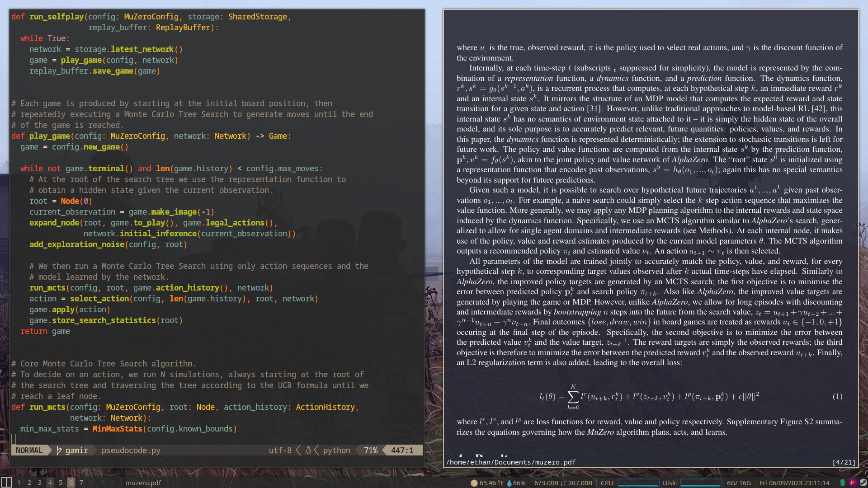Click the tiling layout icon in taskbar
868x488 pixels.
click(x=6, y=482)
